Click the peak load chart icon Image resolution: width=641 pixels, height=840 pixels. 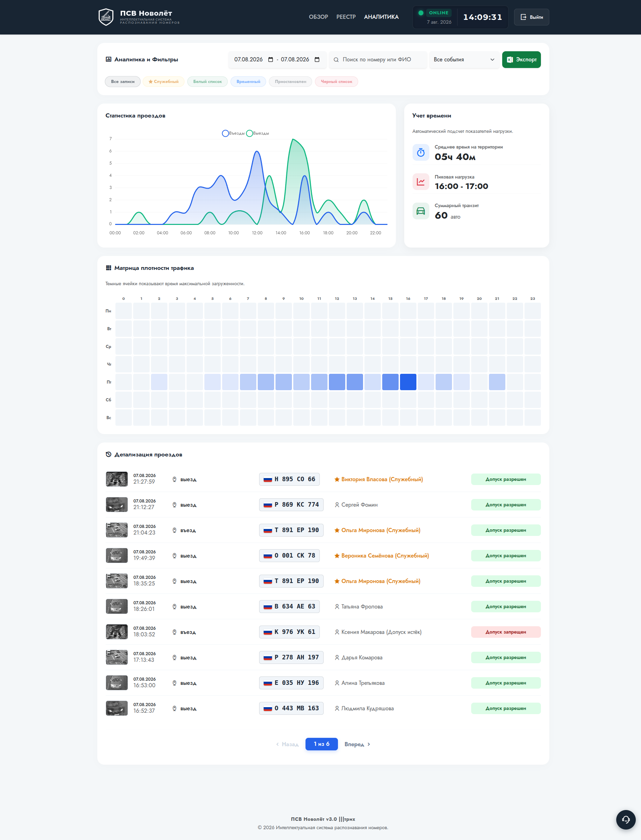click(421, 182)
